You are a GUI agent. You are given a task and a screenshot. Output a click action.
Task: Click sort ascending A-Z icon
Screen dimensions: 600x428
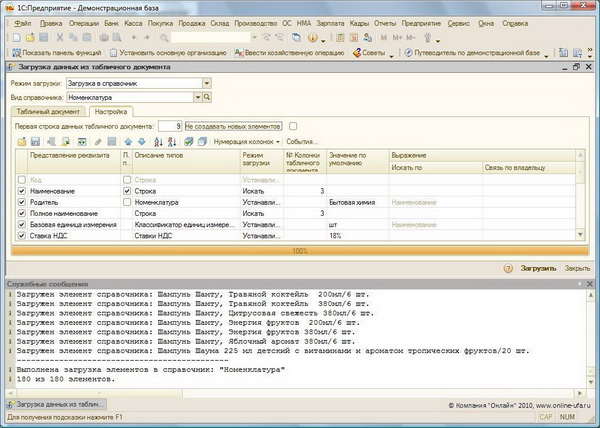click(158, 142)
